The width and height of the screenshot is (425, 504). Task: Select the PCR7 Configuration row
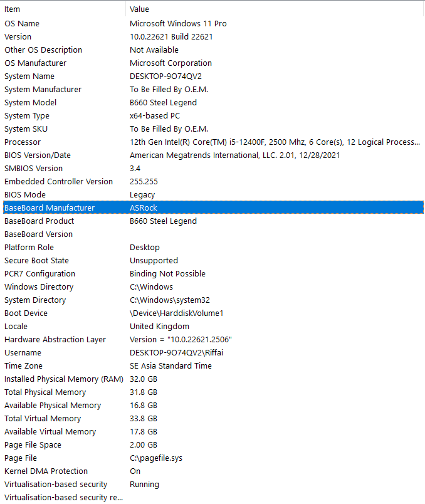pyautogui.click(x=213, y=274)
